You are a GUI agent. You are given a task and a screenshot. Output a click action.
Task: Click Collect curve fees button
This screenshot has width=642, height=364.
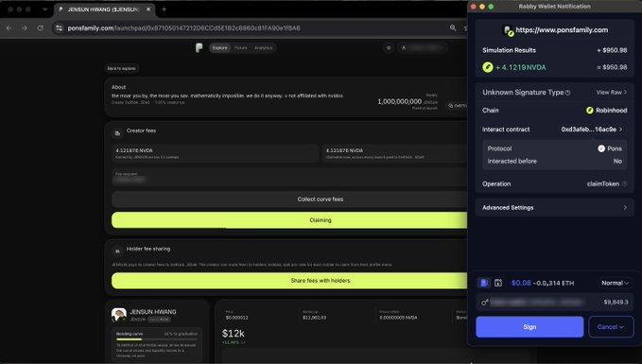tap(289, 199)
